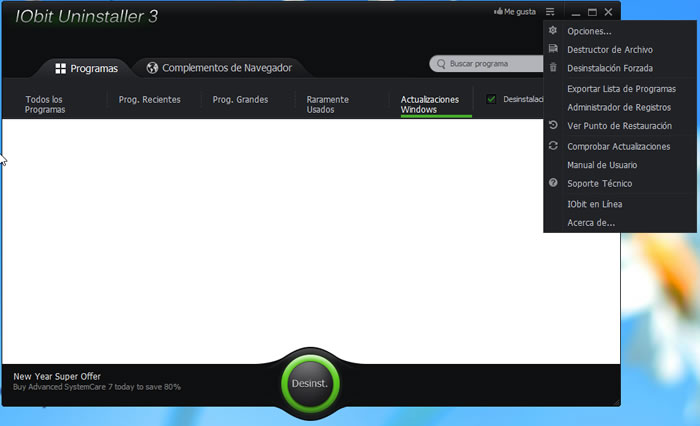Click the search magnifier icon
700x426 pixels.
tap(441, 64)
